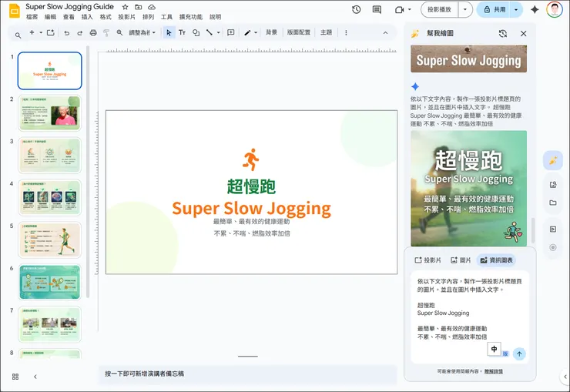Check the cloud save status icon
Viewport: 570px width, 392px height.
(x=152, y=7)
